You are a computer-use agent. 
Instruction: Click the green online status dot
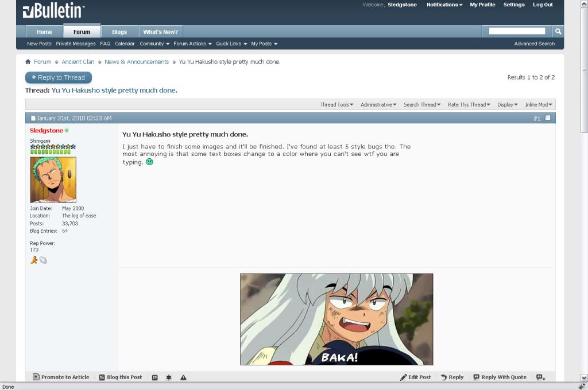pyautogui.click(x=67, y=130)
